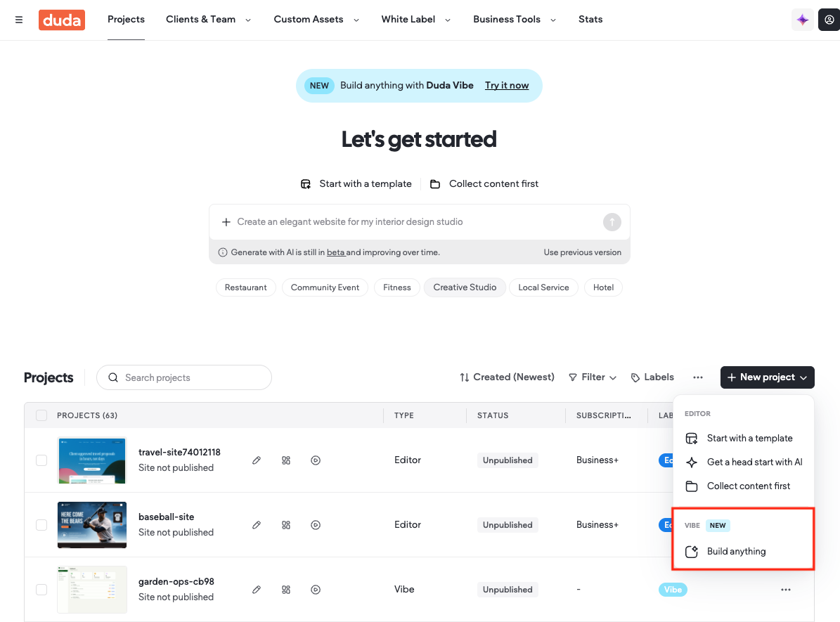The height and width of the screenshot is (622, 840).
Task: Sort by the TYPE column header
Action: [x=404, y=415]
